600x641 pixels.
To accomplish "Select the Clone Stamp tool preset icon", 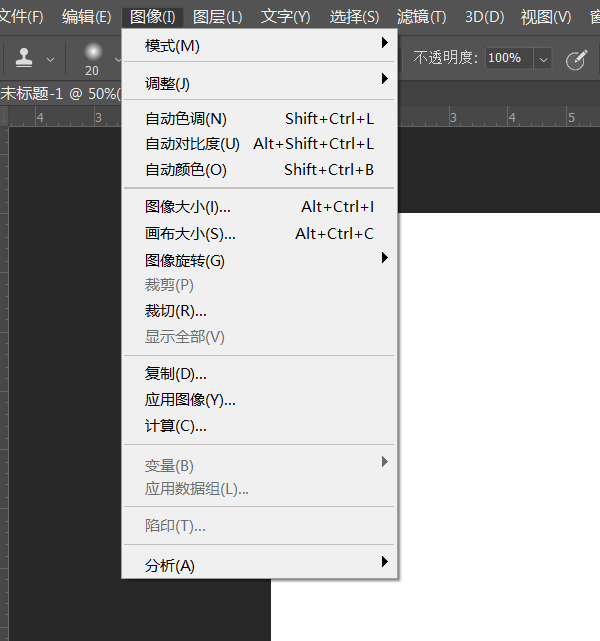I will [24, 58].
